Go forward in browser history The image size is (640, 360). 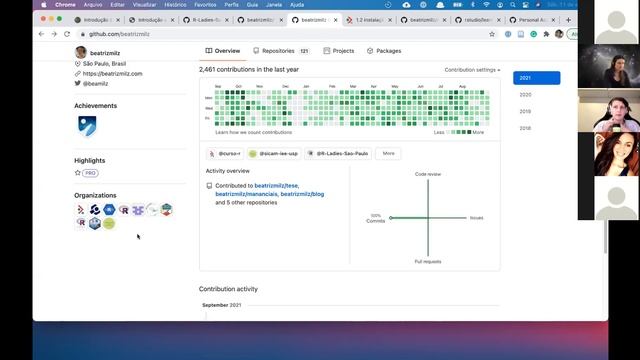click(x=54, y=34)
